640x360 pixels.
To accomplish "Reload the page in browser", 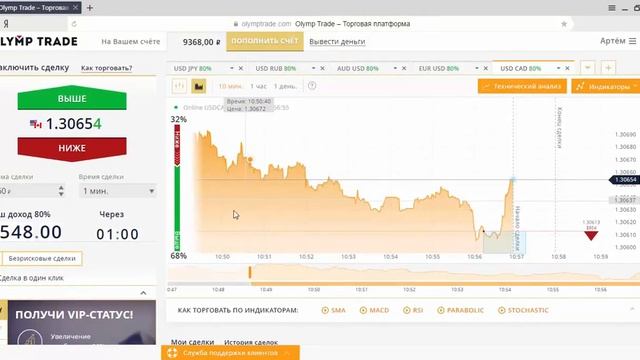I will [x=74, y=24].
